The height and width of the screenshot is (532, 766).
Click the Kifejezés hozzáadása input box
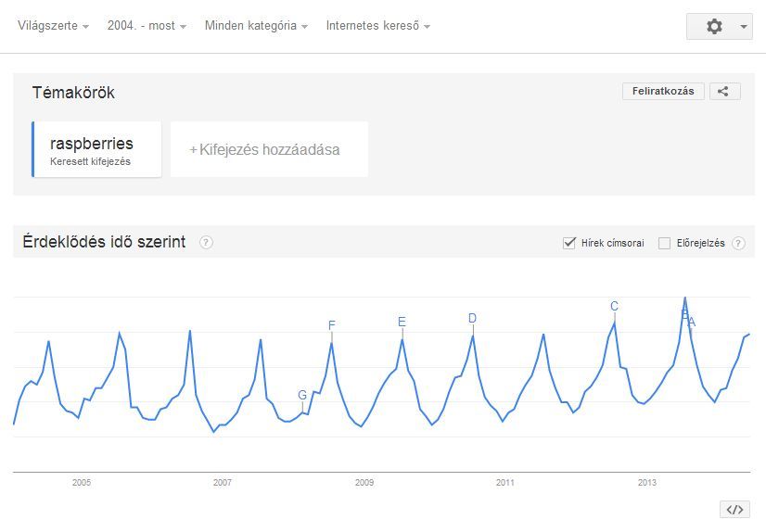pyautogui.click(x=270, y=149)
